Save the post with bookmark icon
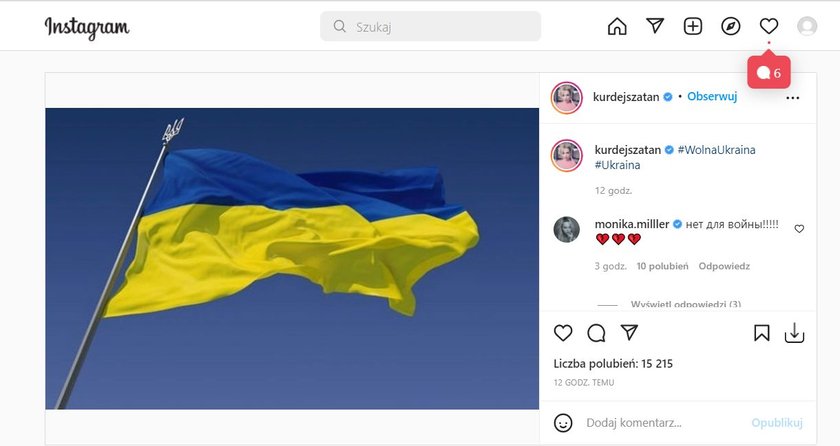 coord(761,333)
